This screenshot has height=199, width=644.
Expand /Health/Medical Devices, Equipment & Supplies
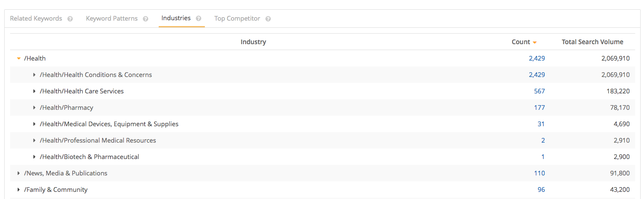pyautogui.click(x=34, y=124)
